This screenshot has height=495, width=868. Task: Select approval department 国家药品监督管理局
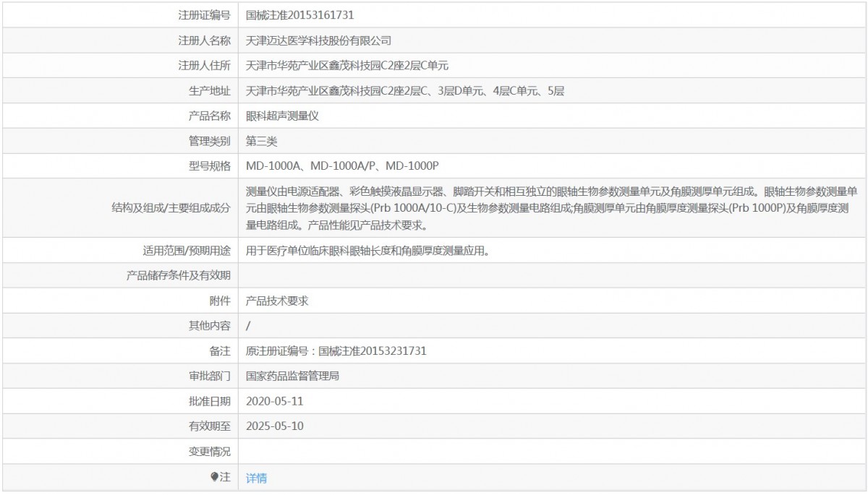tap(293, 376)
